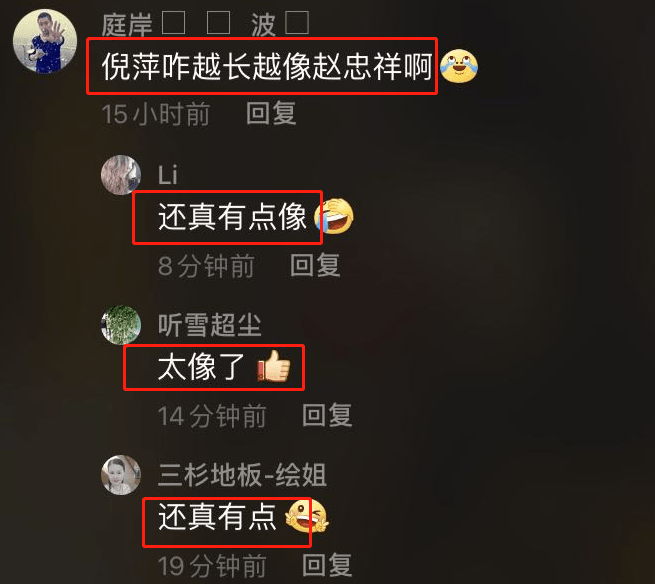This screenshot has width=655, height=584.
Task: Open the top commenter's username starting with 庭岸
Action: 206,24
